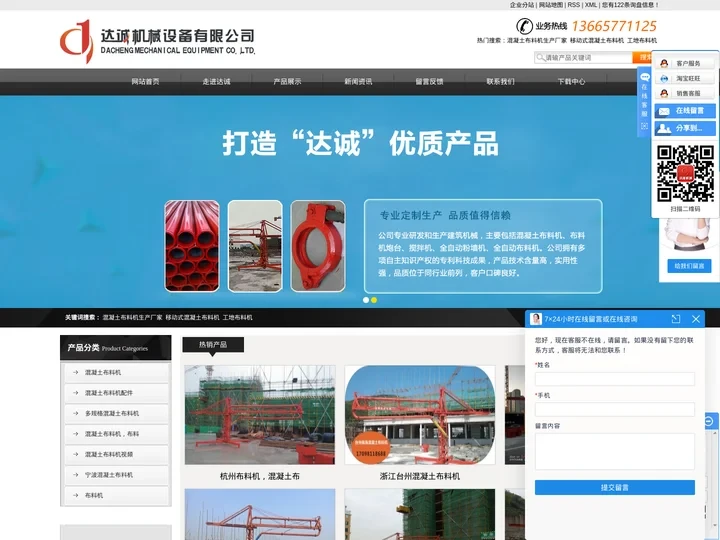This screenshot has width=720, height=540.
Task: Click the QQ penguin icon for 客户服务
Action: pyautogui.click(x=664, y=63)
